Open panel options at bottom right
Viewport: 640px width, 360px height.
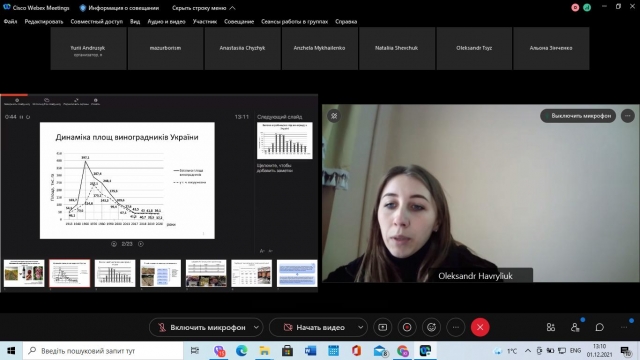[624, 327]
